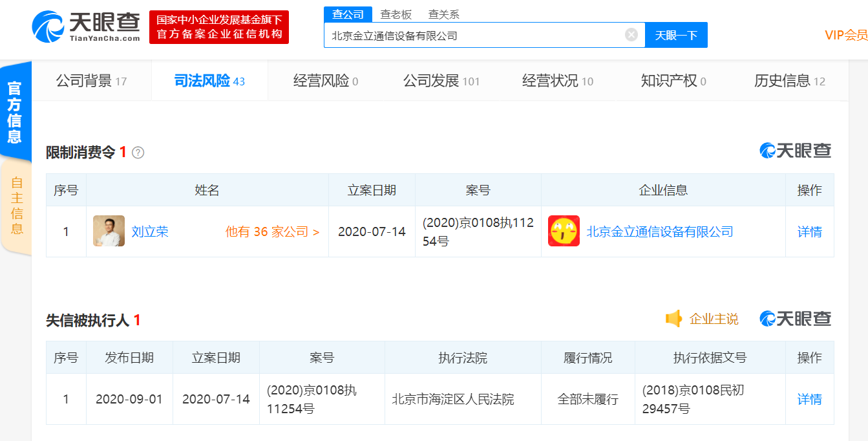Viewport: 868px width, 441px height.
Task: Click the 天眼查 watermark logo above the first table
Action: (795, 150)
